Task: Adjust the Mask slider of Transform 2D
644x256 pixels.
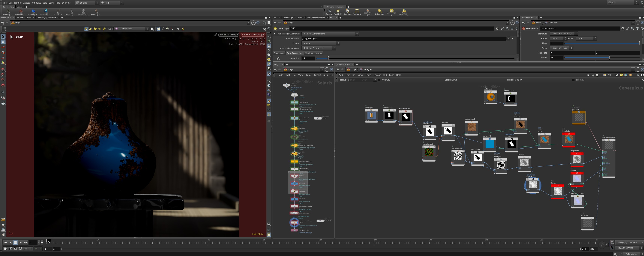Action: (602, 43)
